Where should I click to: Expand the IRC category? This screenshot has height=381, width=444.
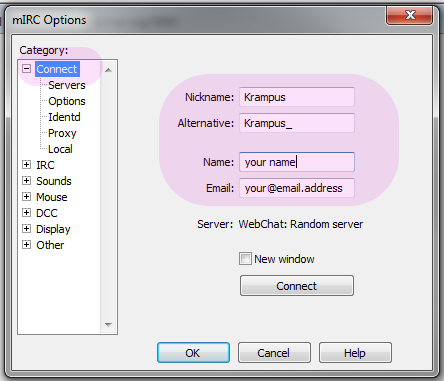tap(26, 165)
